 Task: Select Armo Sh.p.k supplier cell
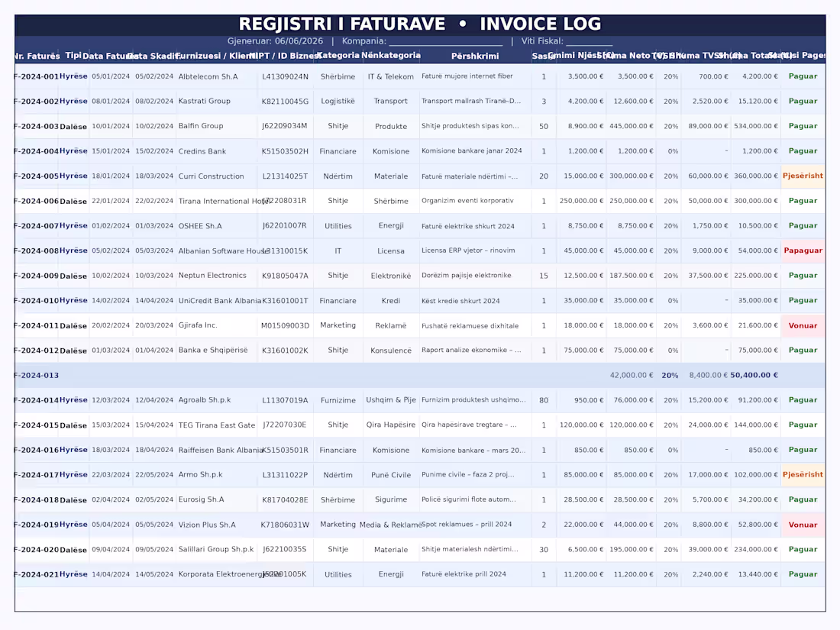[200, 475]
